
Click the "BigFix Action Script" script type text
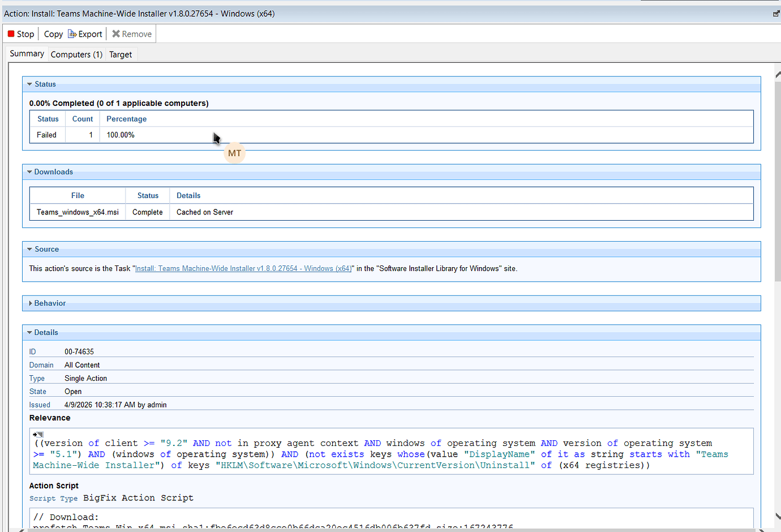click(x=138, y=498)
